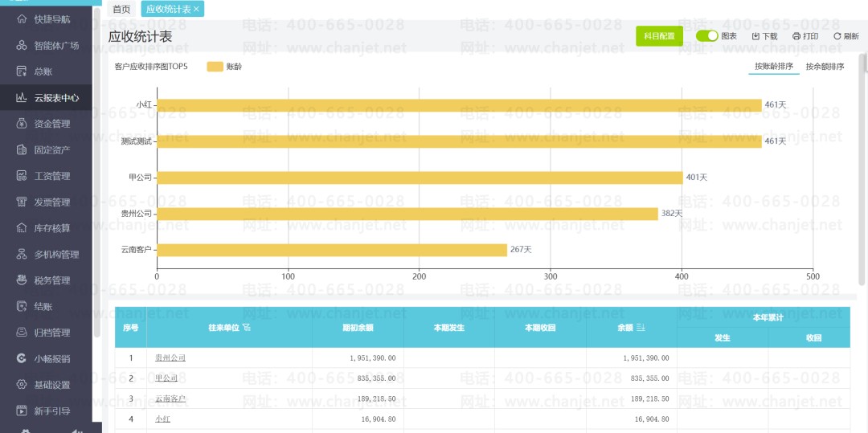Screen dimensions: 868x433
Task: Open the 往来单位 column filter
Action: click(x=247, y=328)
